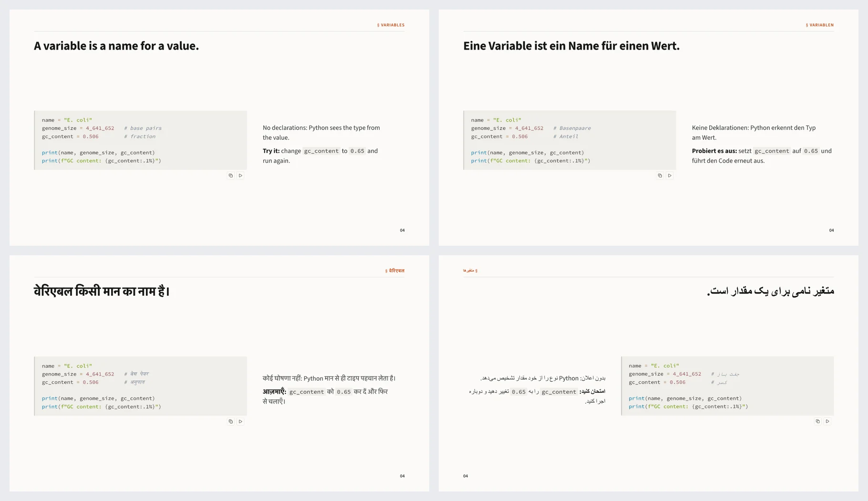This screenshot has height=501, width=868.
Task: Click inline 'gc_content' code on Persian slide
Action: [x=559, y=392]
